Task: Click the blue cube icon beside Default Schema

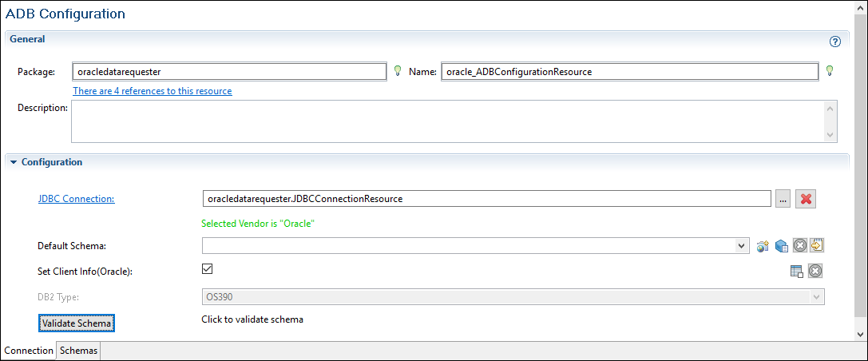Action: pyautogui.click(x=782, y=246)
